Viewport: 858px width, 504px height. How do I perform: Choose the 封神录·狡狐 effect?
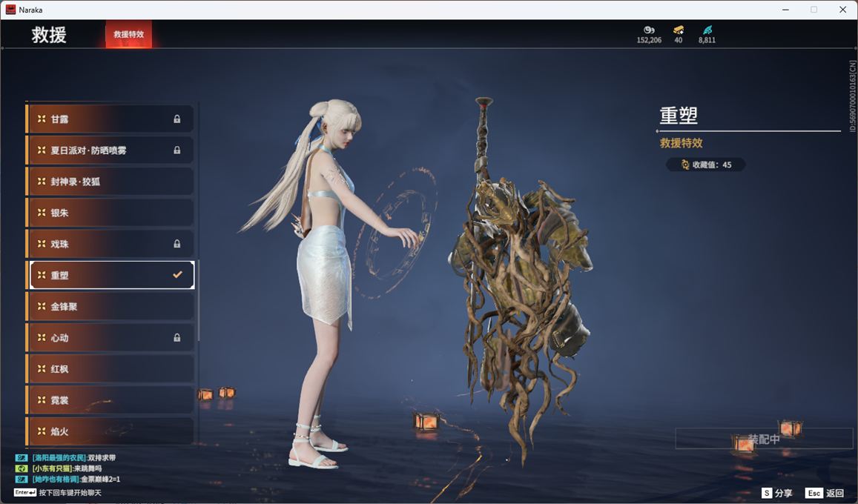click(x=110, y=182)
